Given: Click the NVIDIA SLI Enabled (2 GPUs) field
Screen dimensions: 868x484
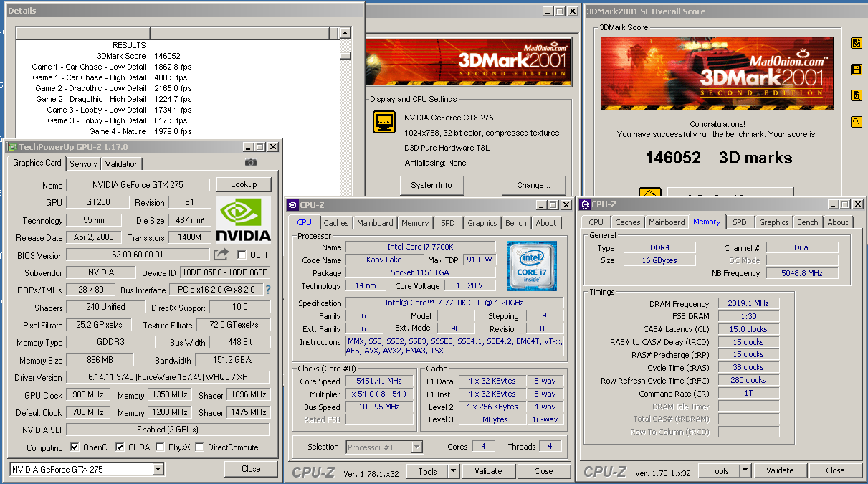Looking at the screenshot, I should coord(168,430).
